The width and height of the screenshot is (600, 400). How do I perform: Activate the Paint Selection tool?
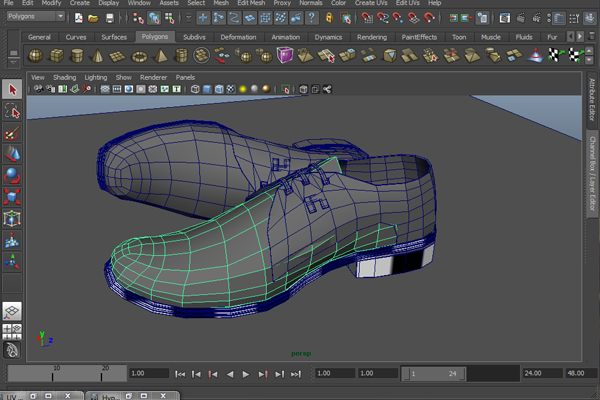pos(12,133)
